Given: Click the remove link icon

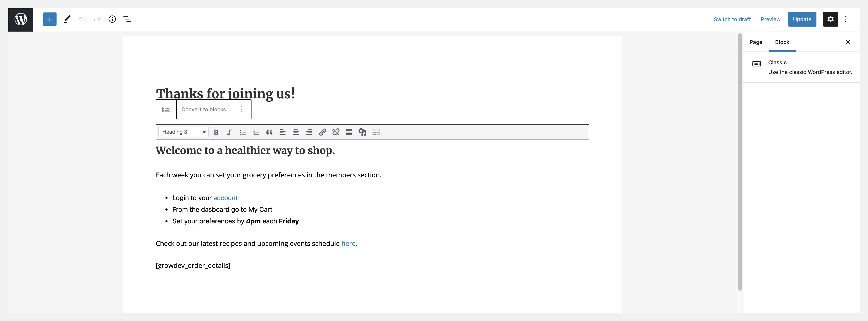Looking at the screenshot, I should point(336,132).
